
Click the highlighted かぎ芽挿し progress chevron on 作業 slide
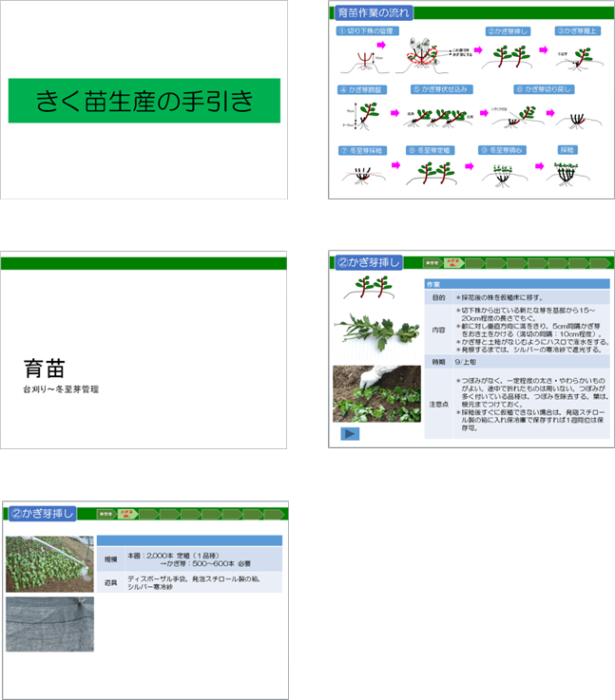[x=453, y=263]
